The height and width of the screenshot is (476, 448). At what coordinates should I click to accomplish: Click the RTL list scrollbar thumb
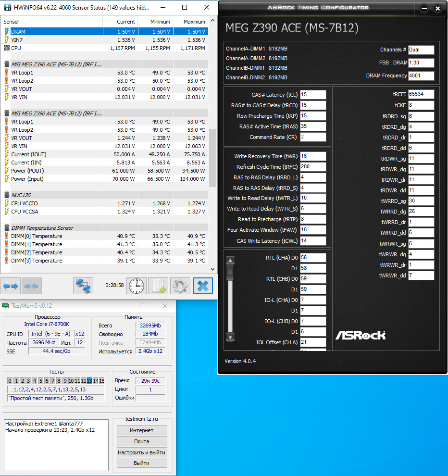[230, 272]
